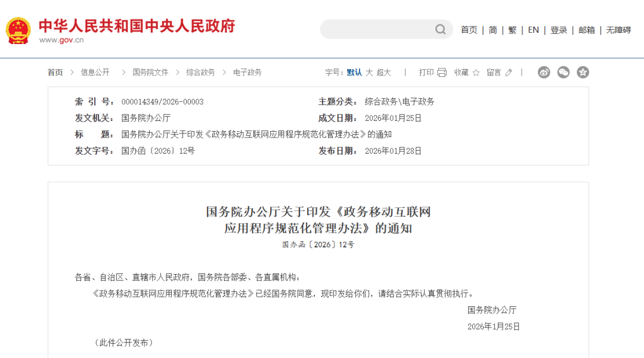Click the search magnifier icon
Screen dimensions: 644x358
pyautogui.click(x=440, y=29)
